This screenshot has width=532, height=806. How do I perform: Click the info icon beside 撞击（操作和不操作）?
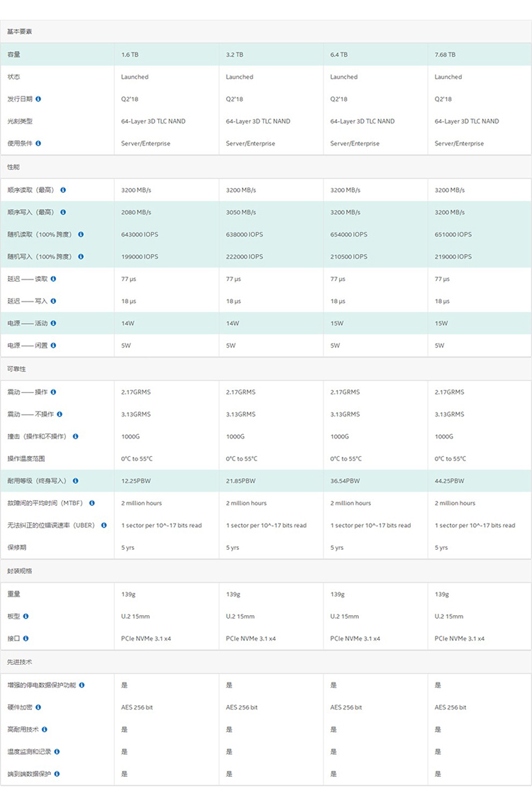tap(76, 436)
